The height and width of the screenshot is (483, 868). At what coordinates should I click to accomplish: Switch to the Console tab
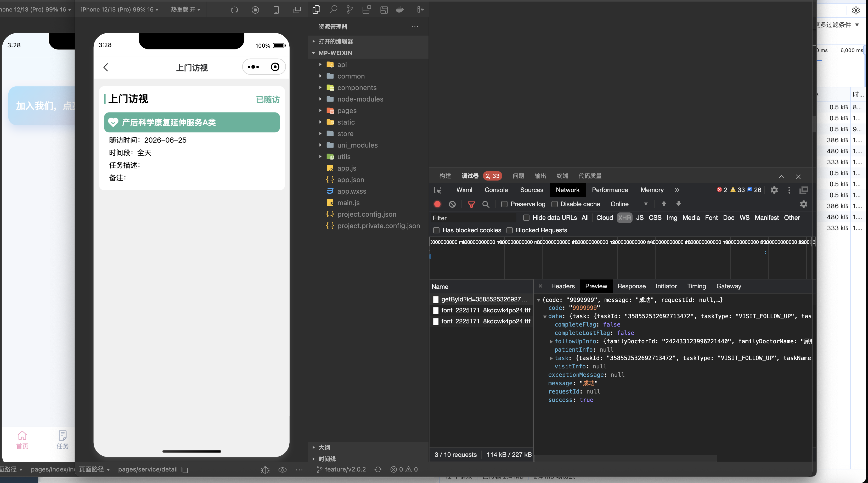coord(496,190)
